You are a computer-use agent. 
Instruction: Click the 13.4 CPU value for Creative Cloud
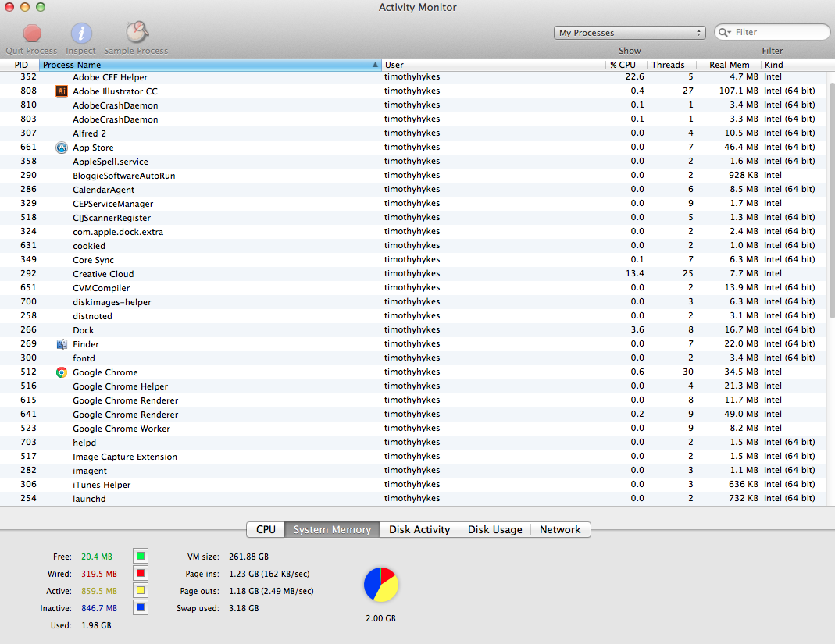pos(635,273)
